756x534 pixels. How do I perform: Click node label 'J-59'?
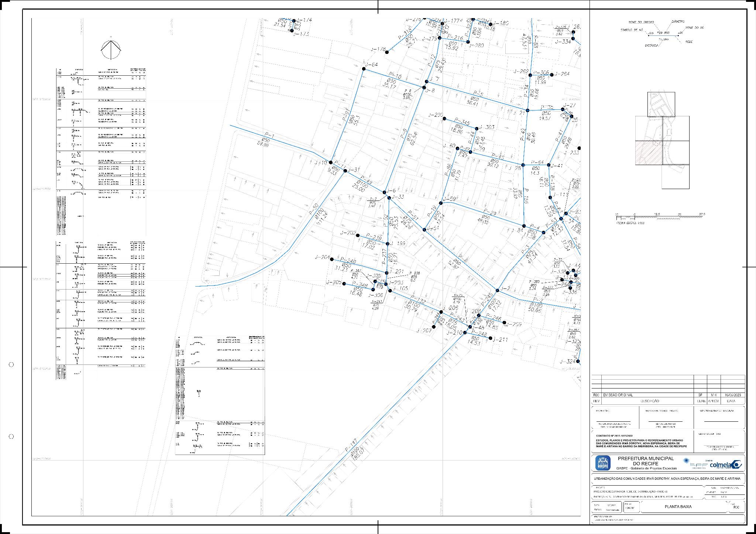pos(449,199)
